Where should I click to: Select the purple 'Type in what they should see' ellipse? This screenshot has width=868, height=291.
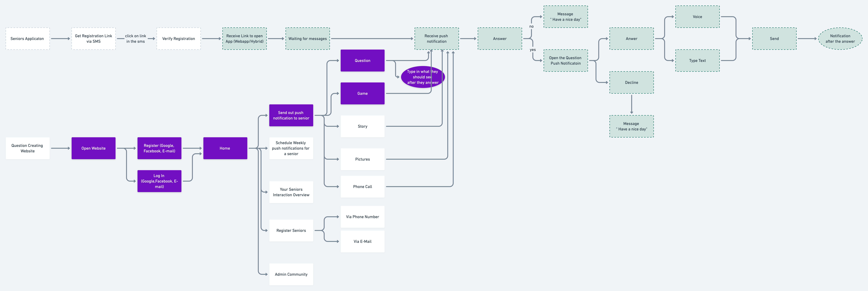[423, 77]
